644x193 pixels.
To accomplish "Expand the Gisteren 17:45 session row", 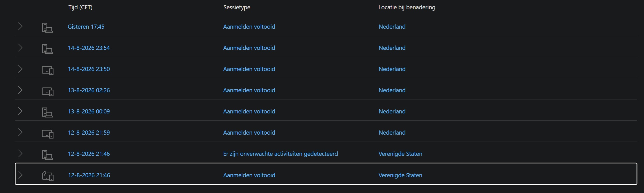I will click(x=20, y=26).
